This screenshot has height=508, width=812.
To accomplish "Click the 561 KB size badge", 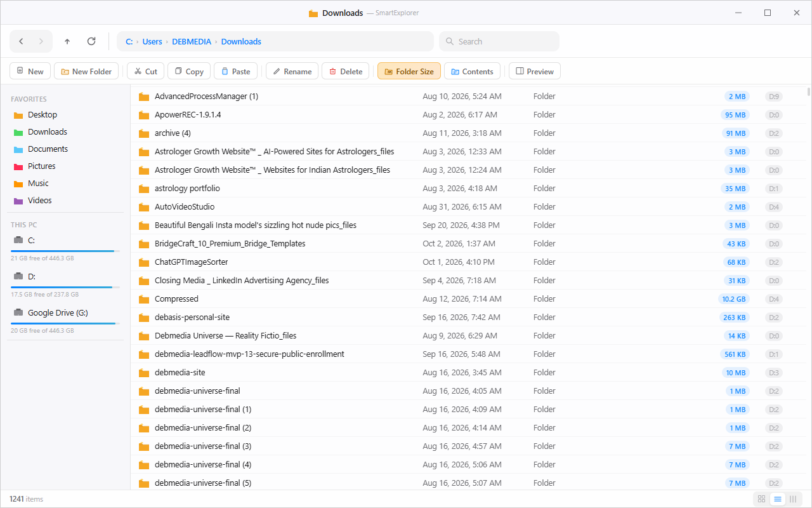I will (735, 354).
